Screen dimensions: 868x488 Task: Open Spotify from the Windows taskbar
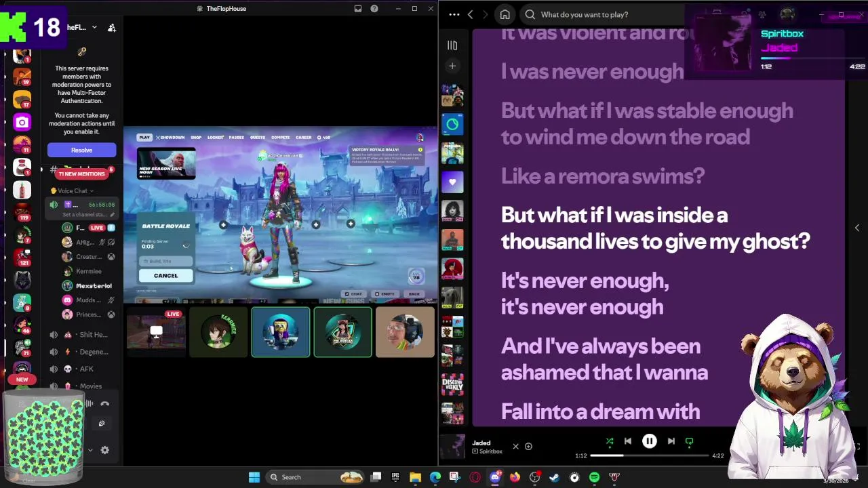pos(594,477)
